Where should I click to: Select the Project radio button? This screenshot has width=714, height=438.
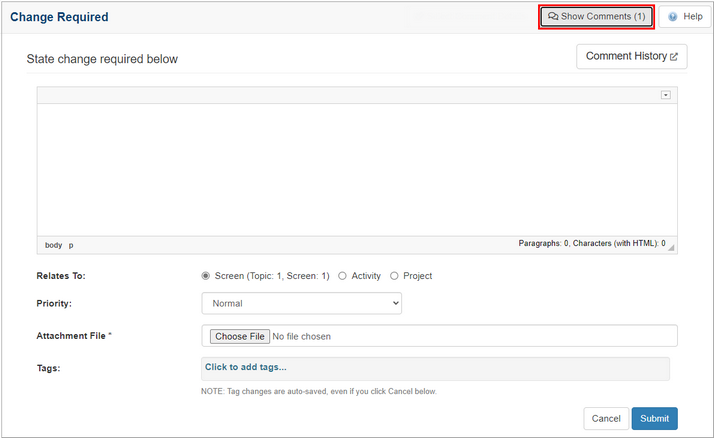tap(394, 276)
